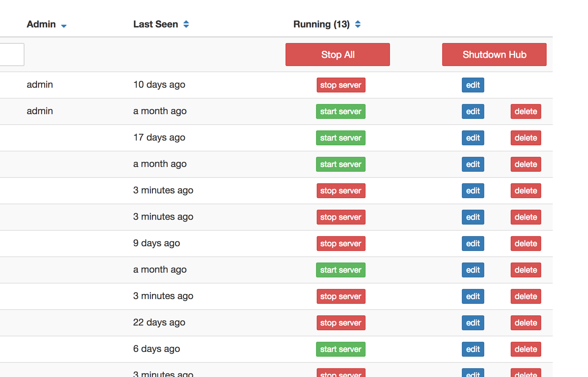Stop server for user seen 22 days ago
Screen dimensions: 588x377
[341, 323]
